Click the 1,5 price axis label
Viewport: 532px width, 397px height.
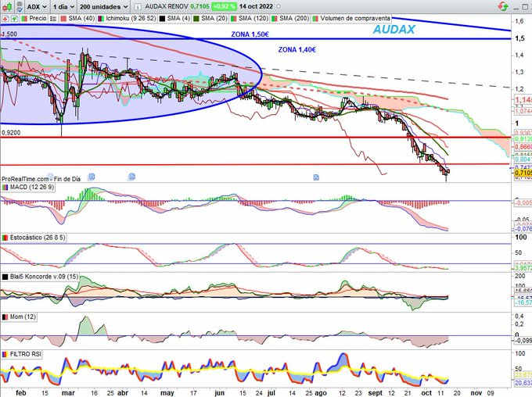tap(519, 38)
